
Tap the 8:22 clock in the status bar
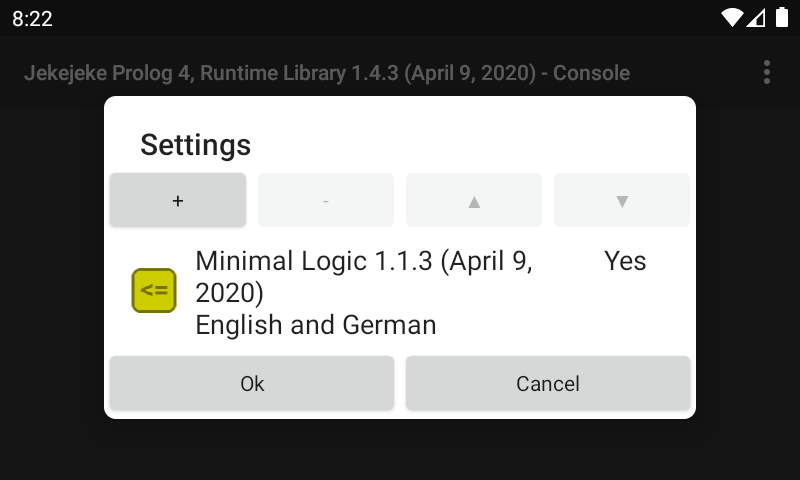(32, 19)
